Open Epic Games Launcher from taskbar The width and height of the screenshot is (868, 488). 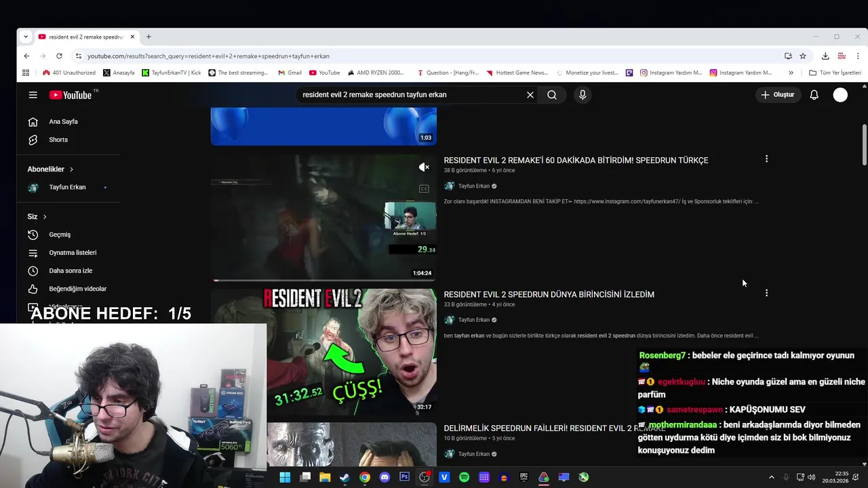(x=524, y=477)
